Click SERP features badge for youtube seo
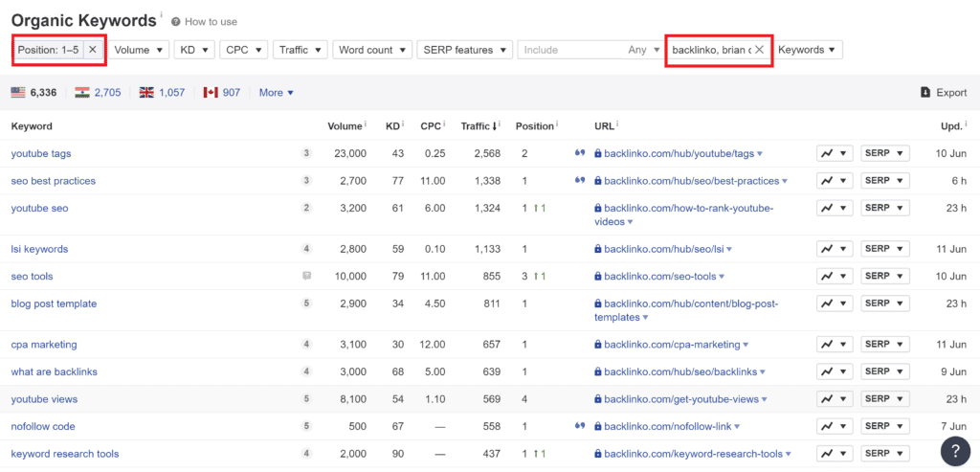 [306, 208]
